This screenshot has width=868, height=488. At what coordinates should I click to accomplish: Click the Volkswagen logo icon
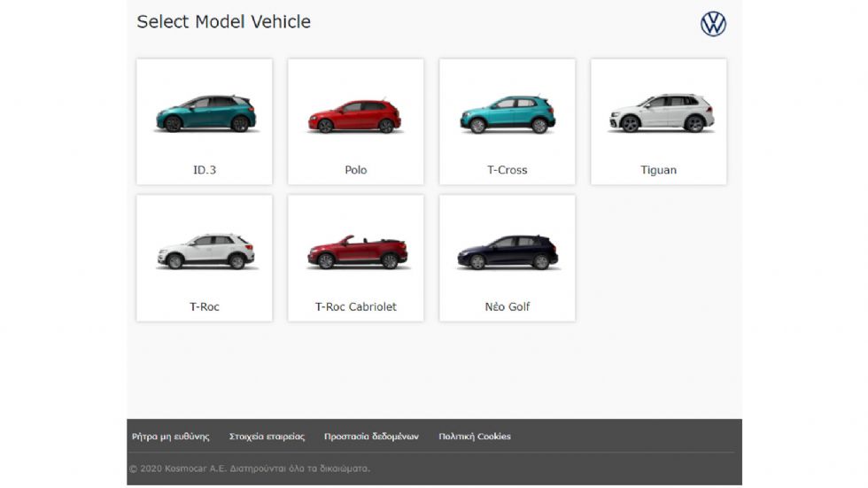[713, 24]
